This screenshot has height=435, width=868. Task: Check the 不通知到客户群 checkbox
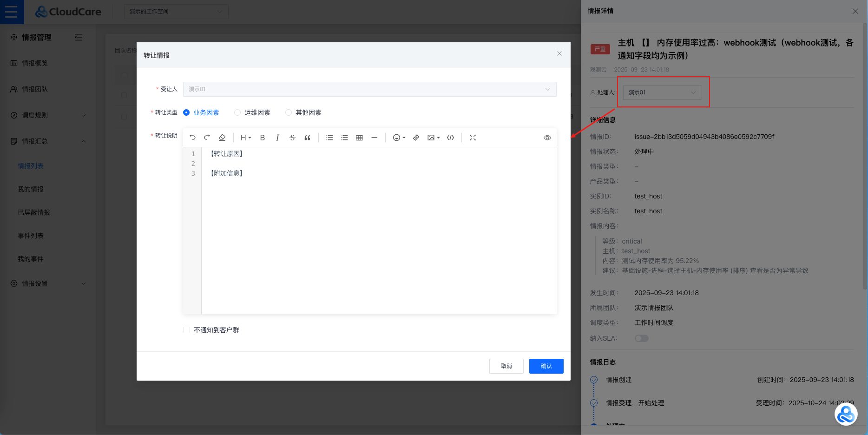pyautogui.click(x=187, y=330)
